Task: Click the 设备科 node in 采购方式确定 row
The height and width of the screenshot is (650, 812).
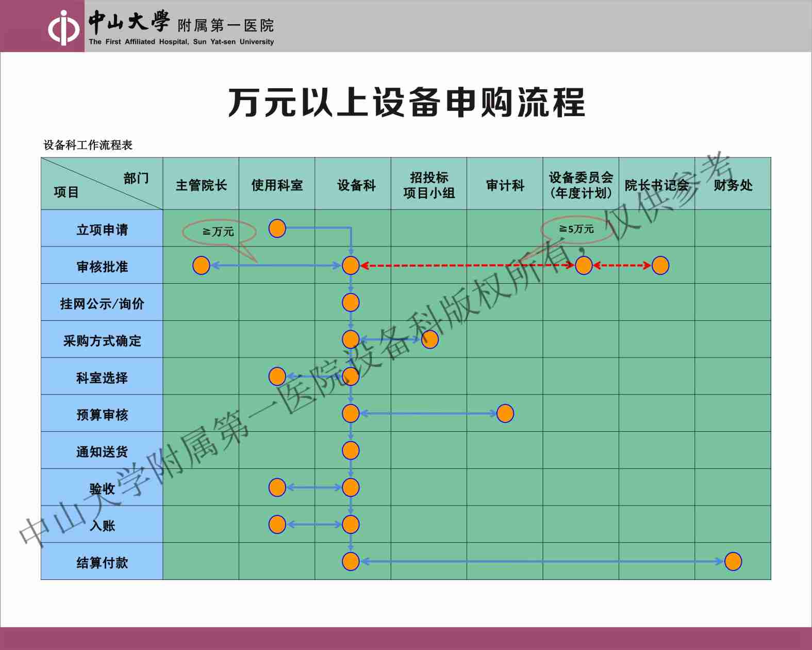Action: tap(351, 339)
